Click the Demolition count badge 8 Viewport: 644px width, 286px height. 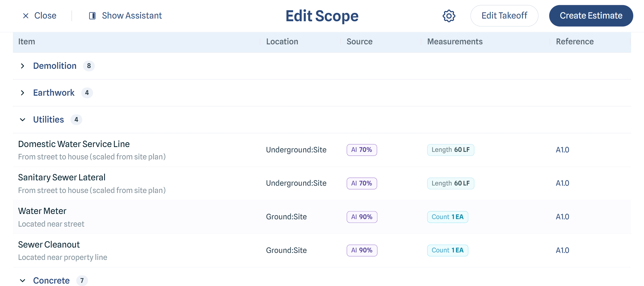[x=89, y=66]
